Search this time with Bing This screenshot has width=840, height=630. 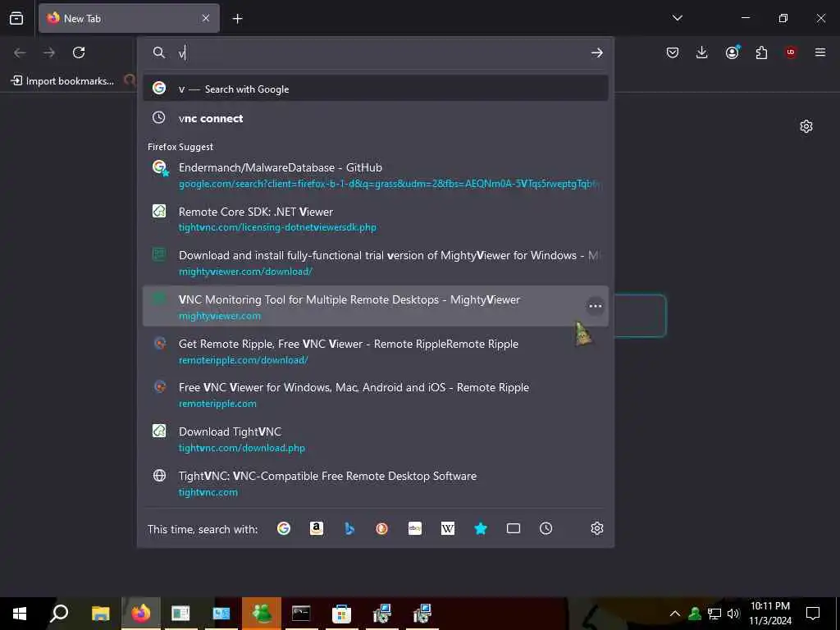349,529
